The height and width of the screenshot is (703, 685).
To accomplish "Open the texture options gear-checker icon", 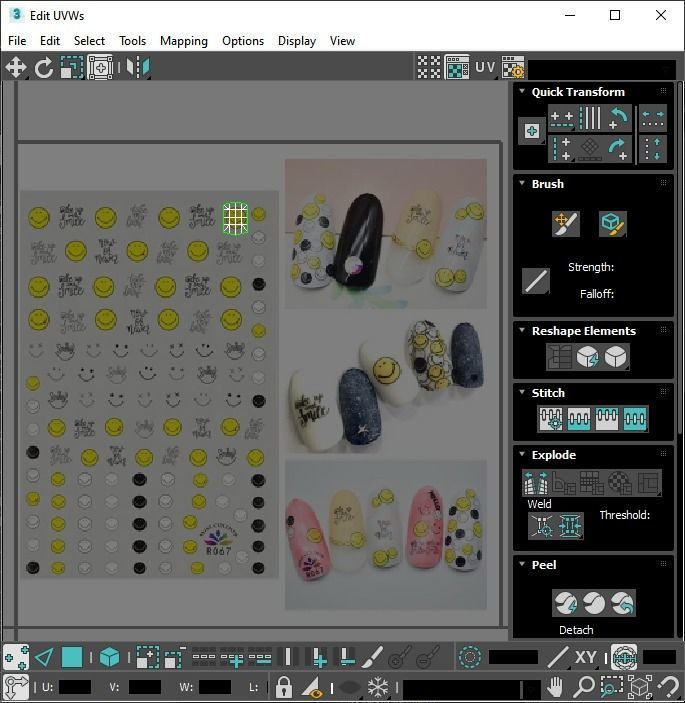I will click(x=513, y=68).
